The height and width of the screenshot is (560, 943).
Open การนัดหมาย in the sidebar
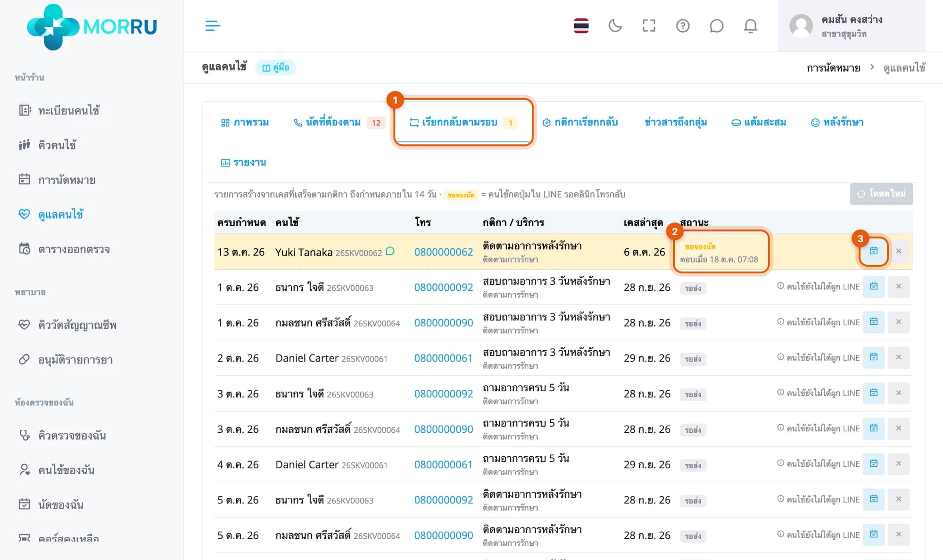(57, 180)
